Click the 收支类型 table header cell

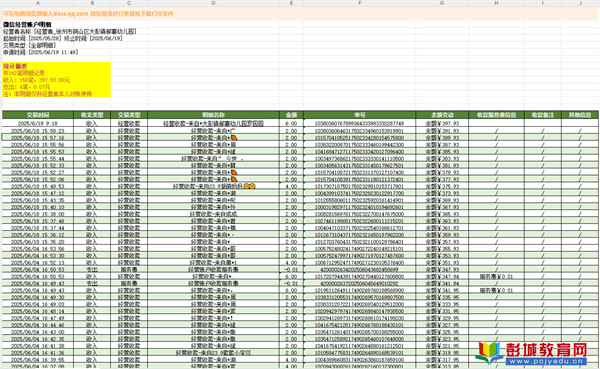(x=92, y=115)
